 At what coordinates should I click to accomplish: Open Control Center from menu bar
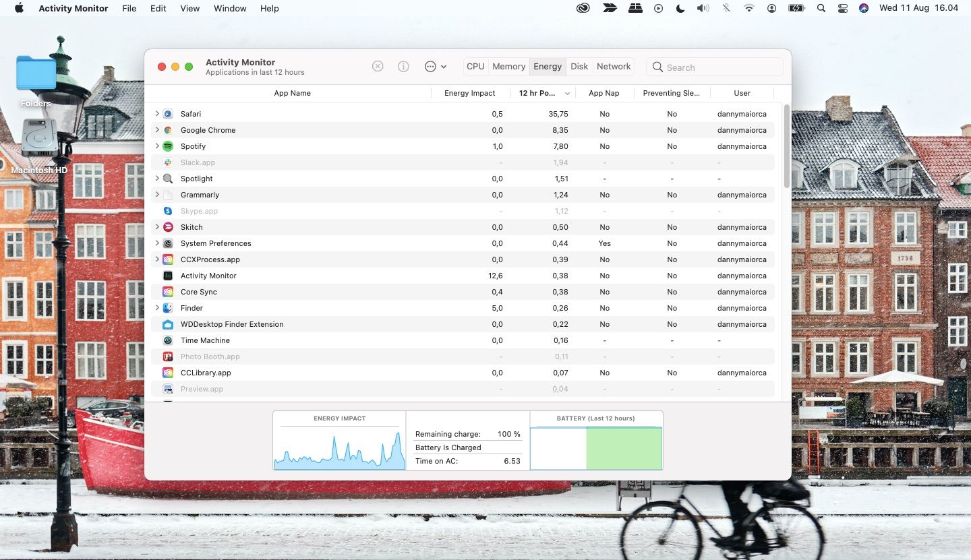[843, 8]
